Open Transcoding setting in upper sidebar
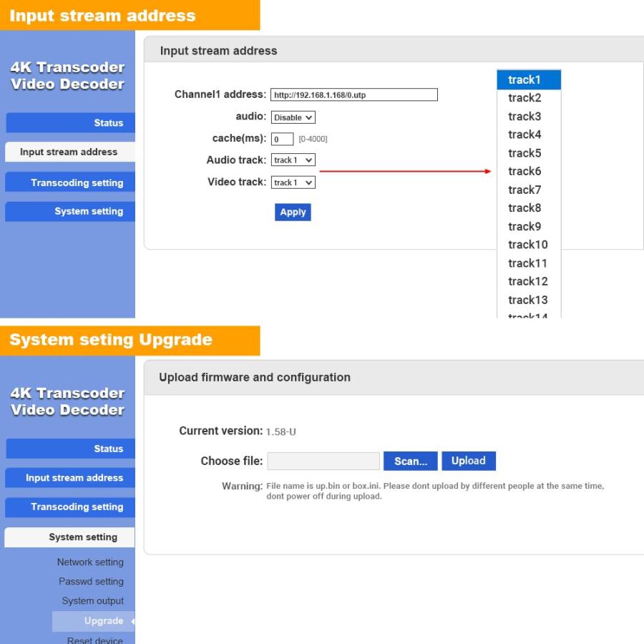 (x=70, y=182)
